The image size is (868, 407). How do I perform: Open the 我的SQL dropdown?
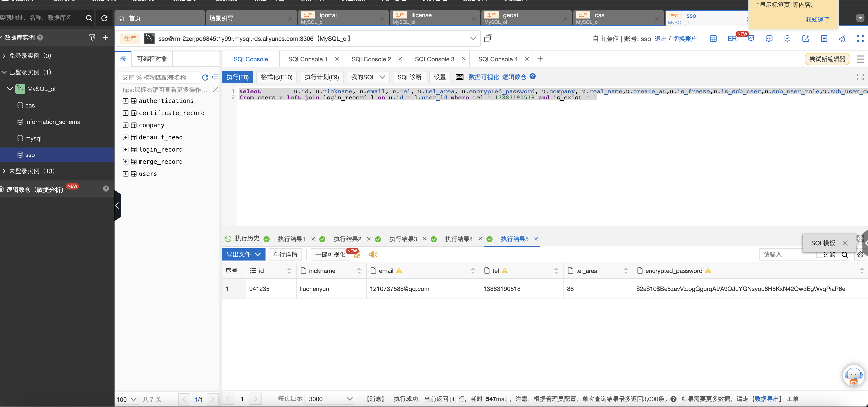click(368, 77)
